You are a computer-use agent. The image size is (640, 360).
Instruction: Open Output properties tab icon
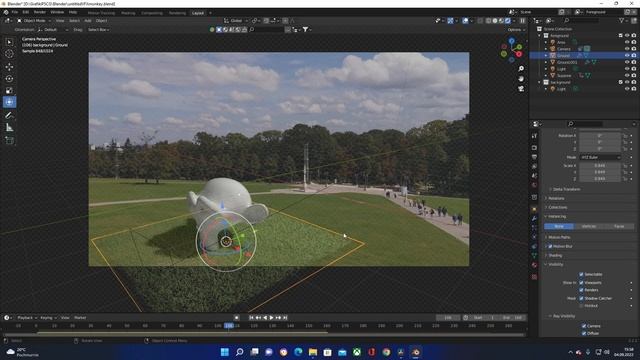(534, 157)
